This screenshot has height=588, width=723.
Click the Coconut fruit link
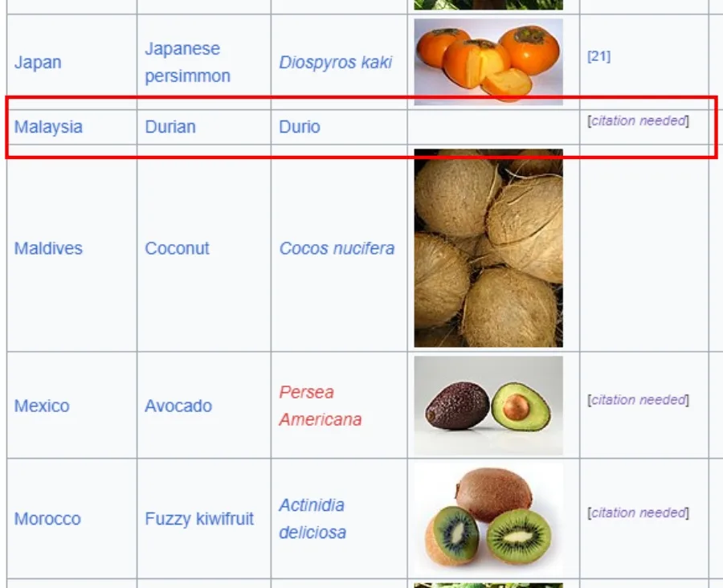(x=177, y=248)
